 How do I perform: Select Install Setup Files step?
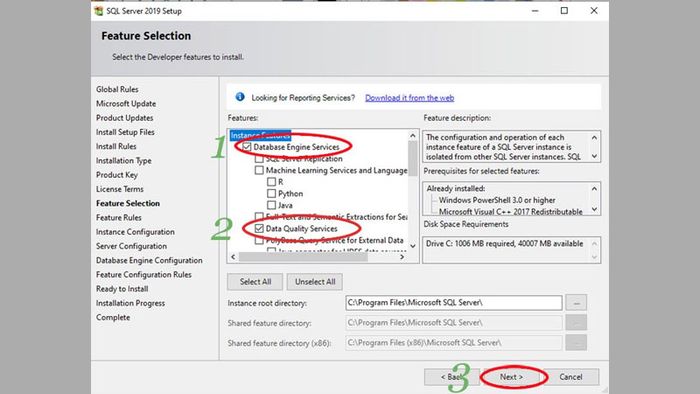point(125,132)
